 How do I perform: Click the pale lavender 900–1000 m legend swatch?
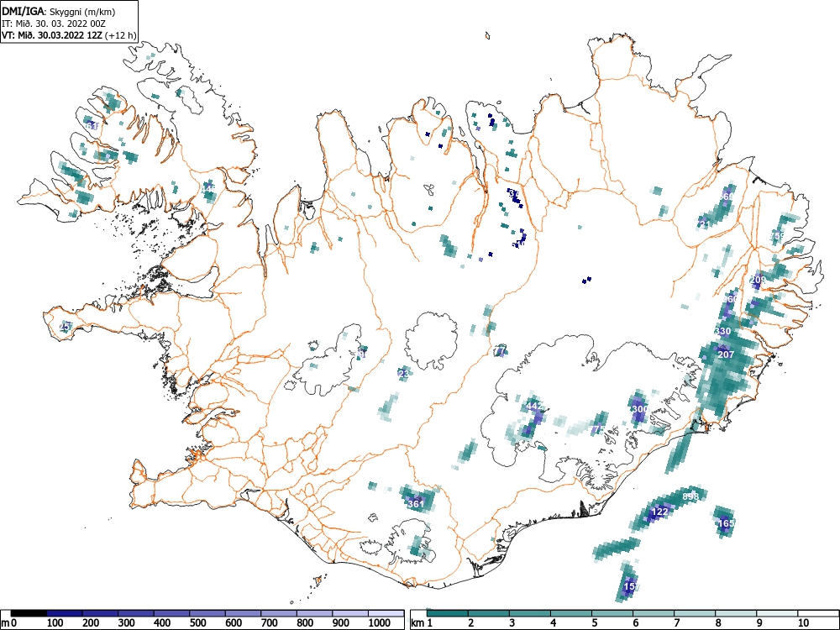click(x=350, y=613)
